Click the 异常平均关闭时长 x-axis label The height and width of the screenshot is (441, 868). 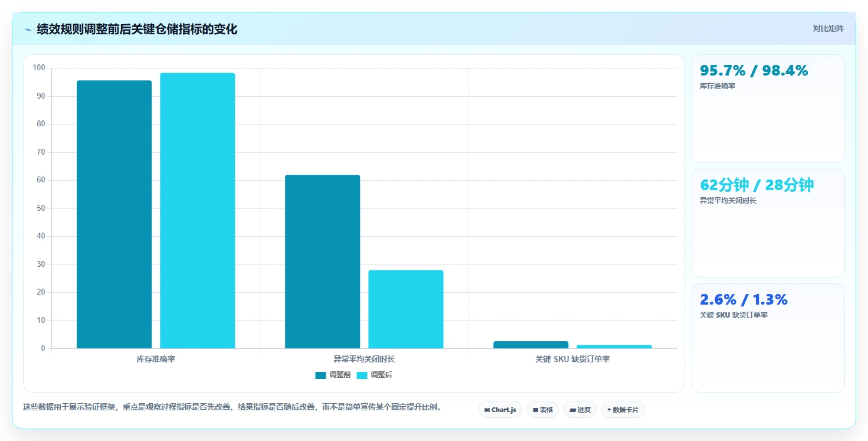point(364,359)
